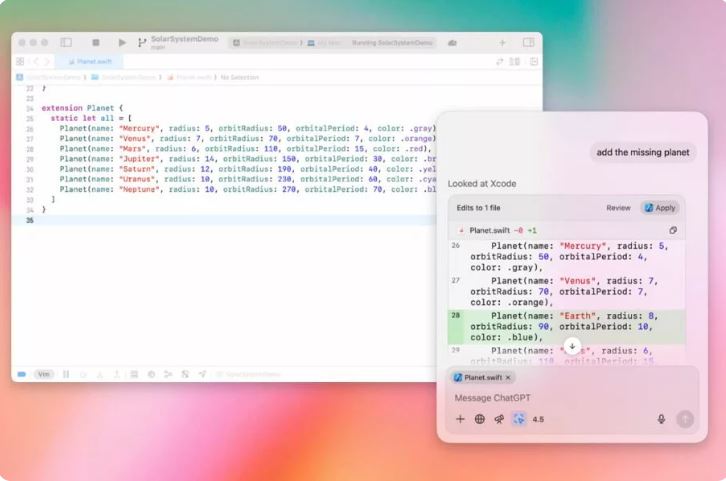Viewport: 726px width, 481px height.
Task: Start voice input with microphone icon
Action: [x=661, y=419]
